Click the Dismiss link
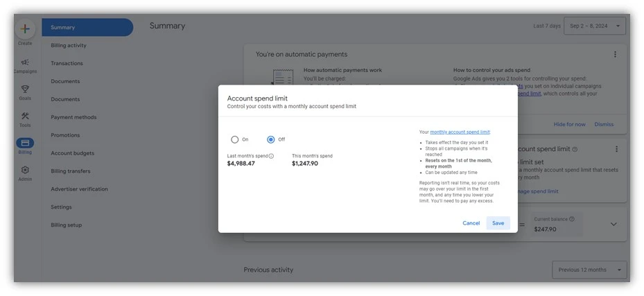Viewport: 644px width, 296px height. [604, 125]
